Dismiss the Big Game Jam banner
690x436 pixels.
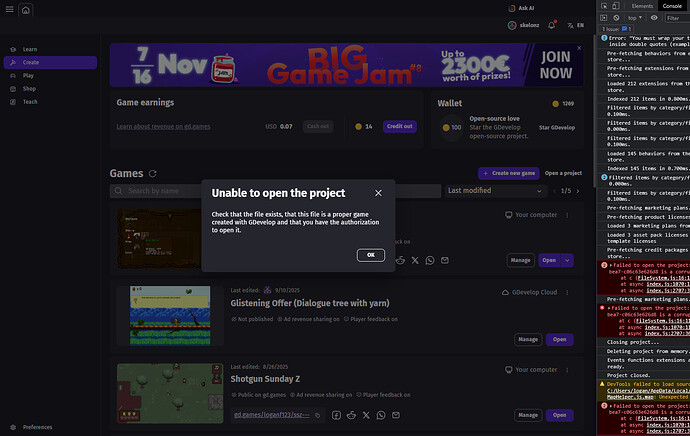(x=579, y=48)
